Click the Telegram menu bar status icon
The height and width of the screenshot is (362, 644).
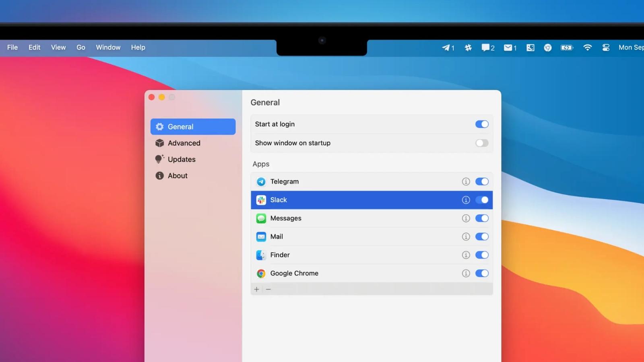448,47
